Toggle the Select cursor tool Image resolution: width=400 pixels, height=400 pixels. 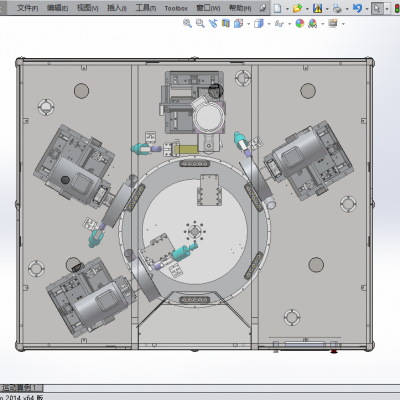coord(377,8)
